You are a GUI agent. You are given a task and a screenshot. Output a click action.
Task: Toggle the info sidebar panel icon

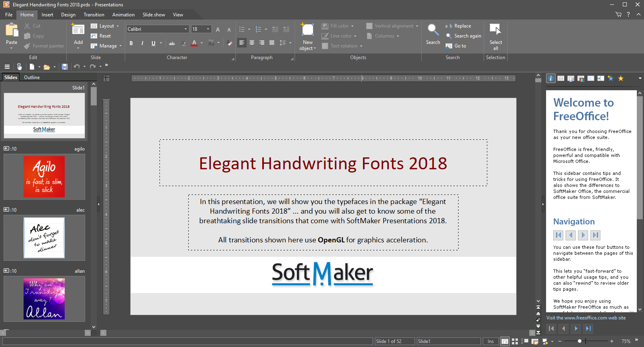pos(551,78)
